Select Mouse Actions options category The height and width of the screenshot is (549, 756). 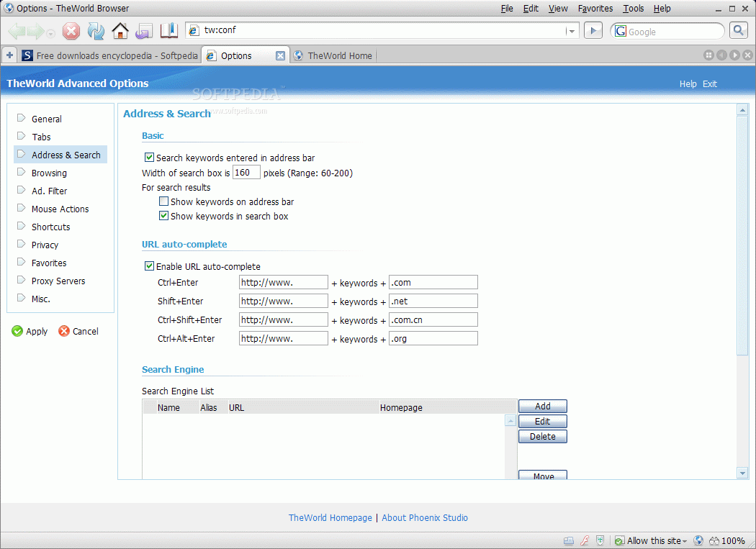click(60, 209)
